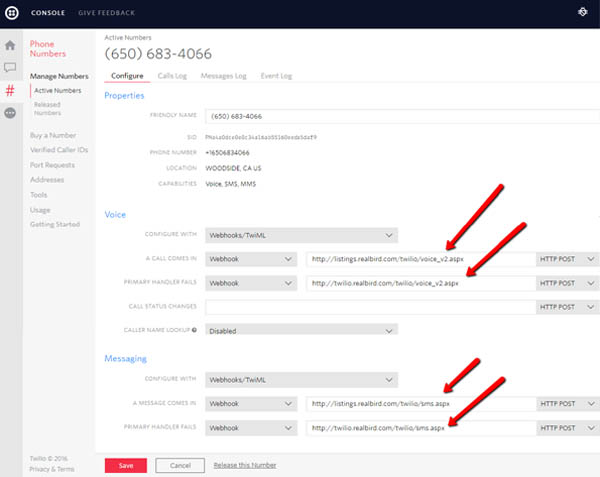Viewport: 600px width, 477px height.
Task: Open Buy a Number in sidebar
Action: pyautogui.click(x=54, y=134)
